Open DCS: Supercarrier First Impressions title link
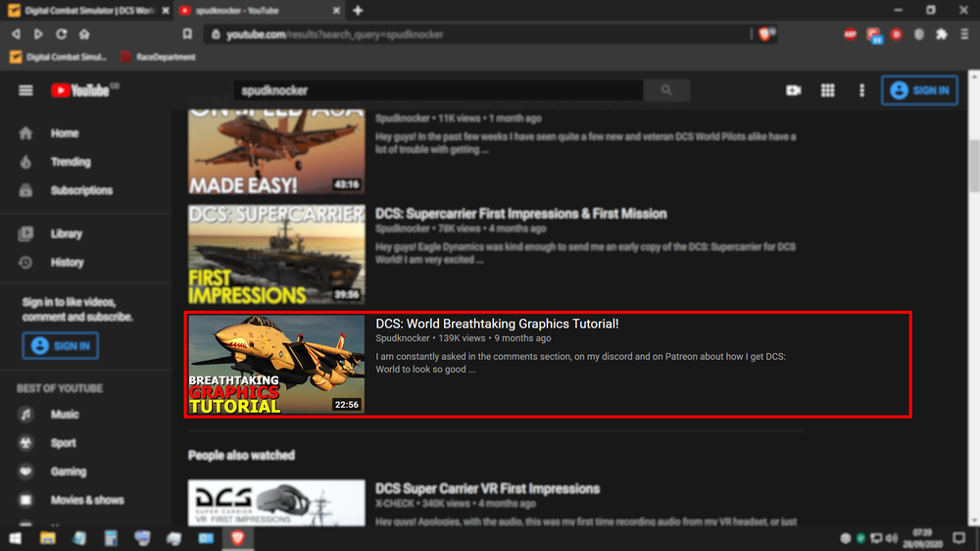This screenshot has width=980, height=551. pos(520,214)
